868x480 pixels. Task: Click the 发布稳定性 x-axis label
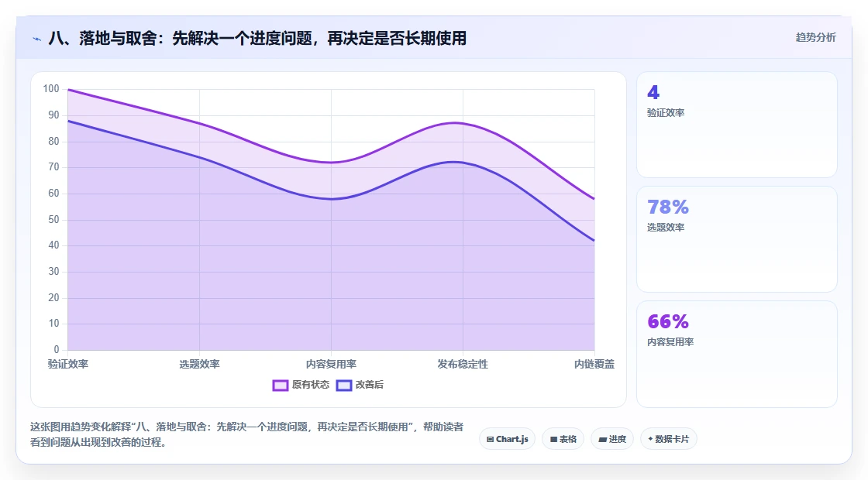[463, 365]
